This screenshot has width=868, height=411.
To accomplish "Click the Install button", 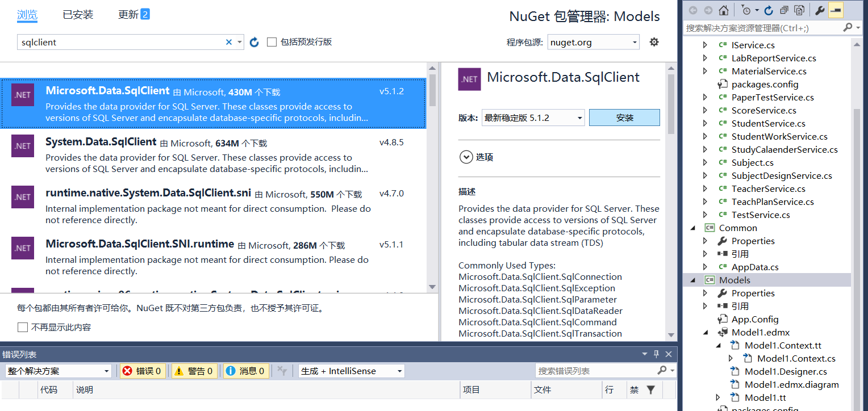I will tap(624, 118).
